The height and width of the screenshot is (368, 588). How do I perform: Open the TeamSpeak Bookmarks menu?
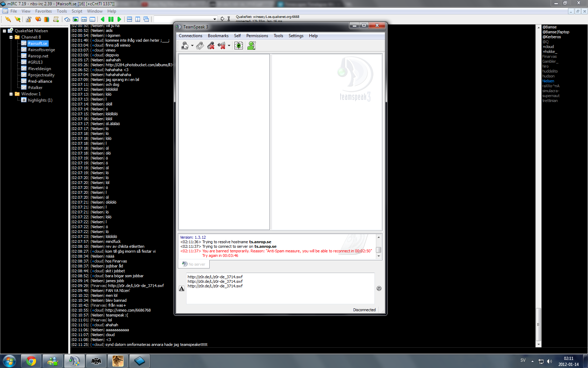218,36
